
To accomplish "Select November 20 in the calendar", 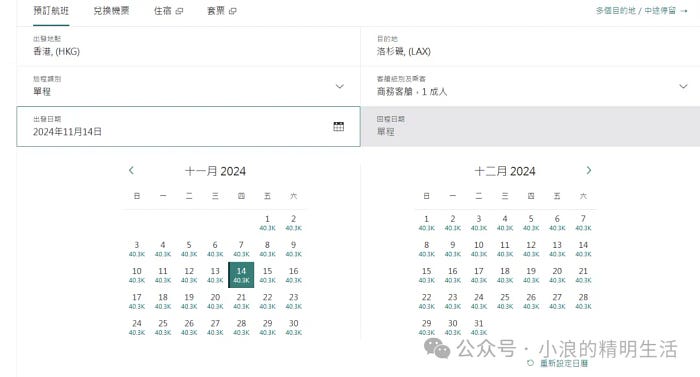I will click(215, 301).
